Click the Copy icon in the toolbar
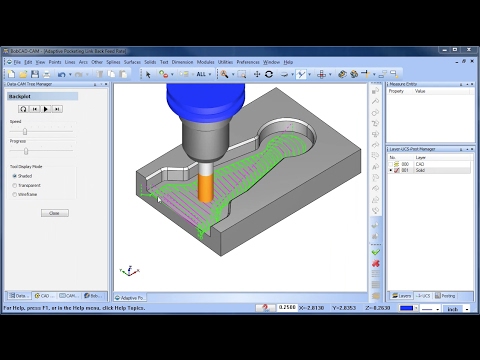 coord(111,74)
